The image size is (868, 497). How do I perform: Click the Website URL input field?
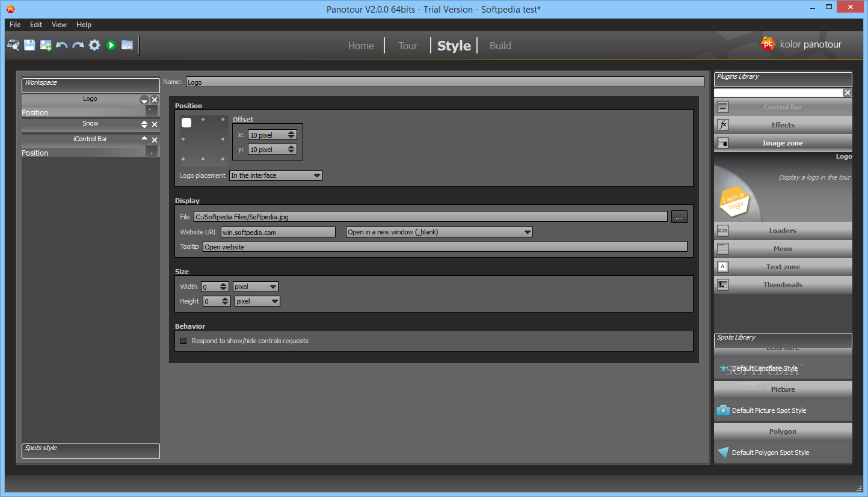point(278,232)
